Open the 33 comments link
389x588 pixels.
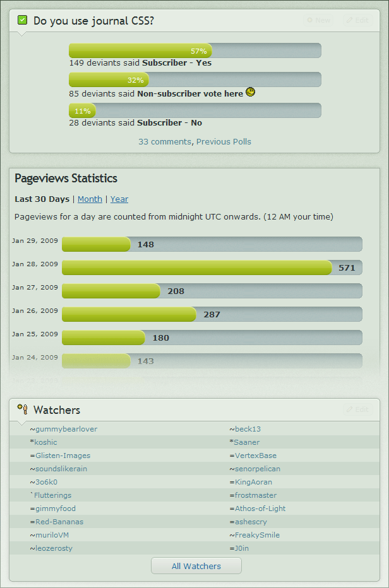[164, 142]
